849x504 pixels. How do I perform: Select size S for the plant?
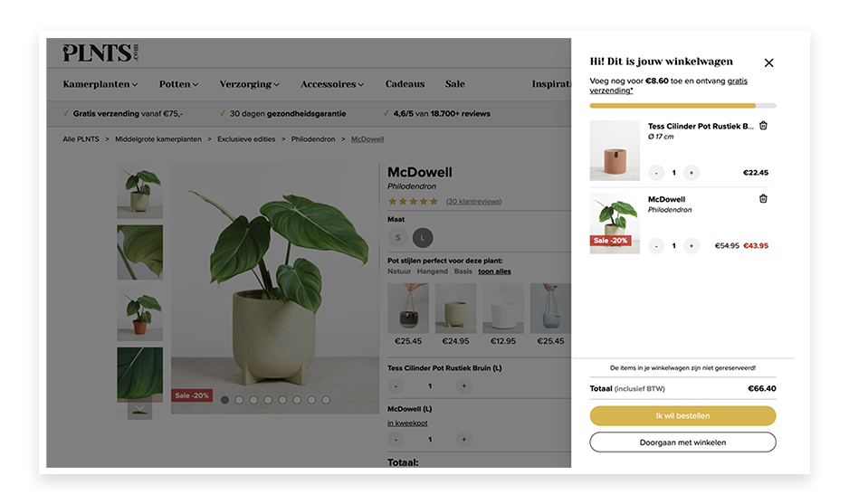click(x=398, y=238)
